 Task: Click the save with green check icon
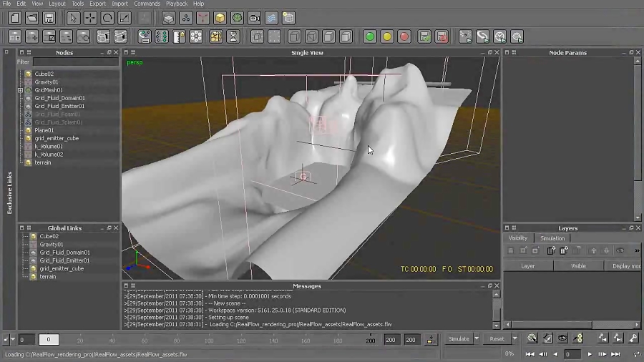pyautogui.click(x=424, y=37)
